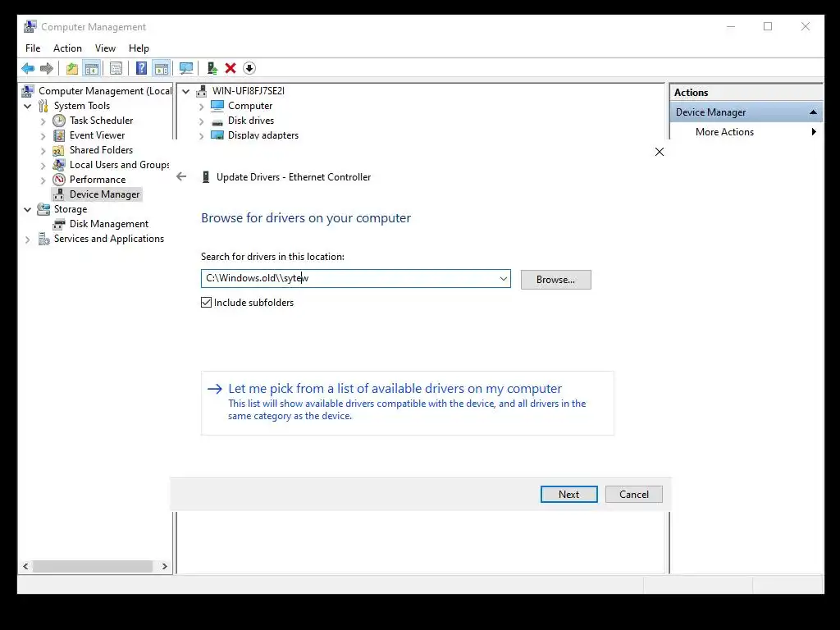Expand the Services and Applications node
840x630 pixels.
click(28, 240)
